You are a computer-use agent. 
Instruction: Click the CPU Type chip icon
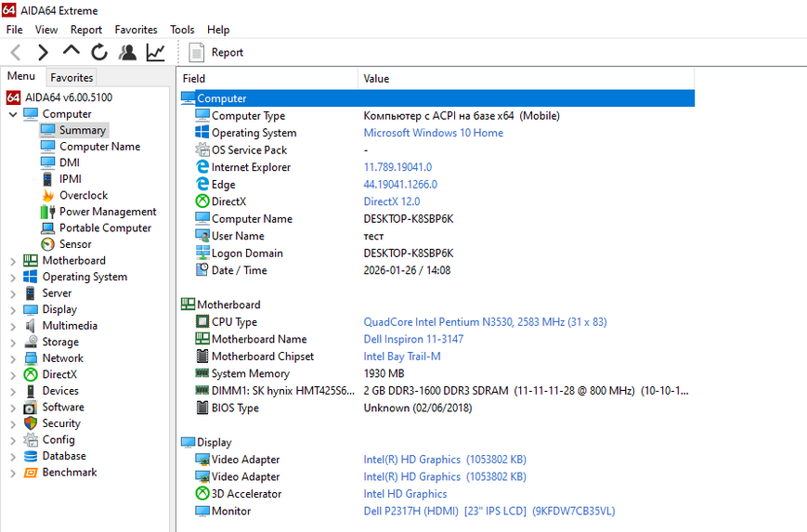pos(202,321)
